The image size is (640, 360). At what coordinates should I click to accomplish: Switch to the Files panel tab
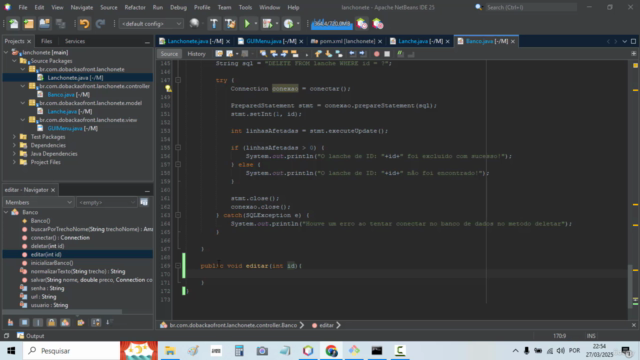tap(47, 41)
